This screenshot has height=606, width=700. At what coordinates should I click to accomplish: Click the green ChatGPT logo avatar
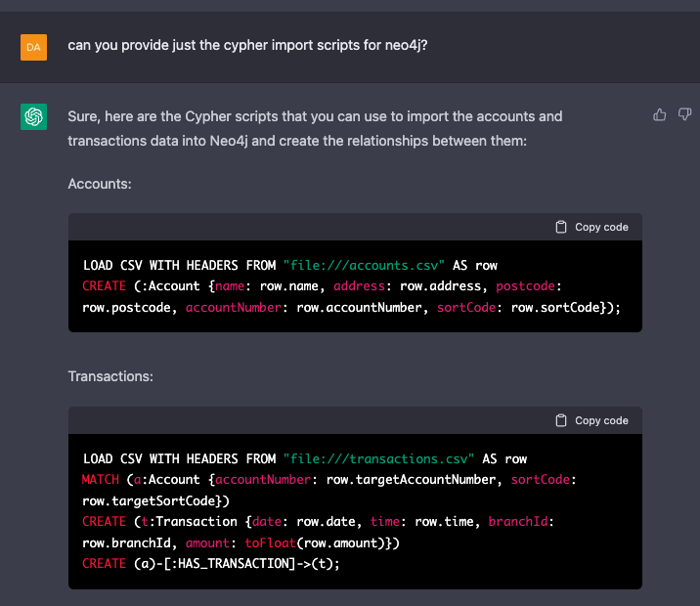(33, 116)
